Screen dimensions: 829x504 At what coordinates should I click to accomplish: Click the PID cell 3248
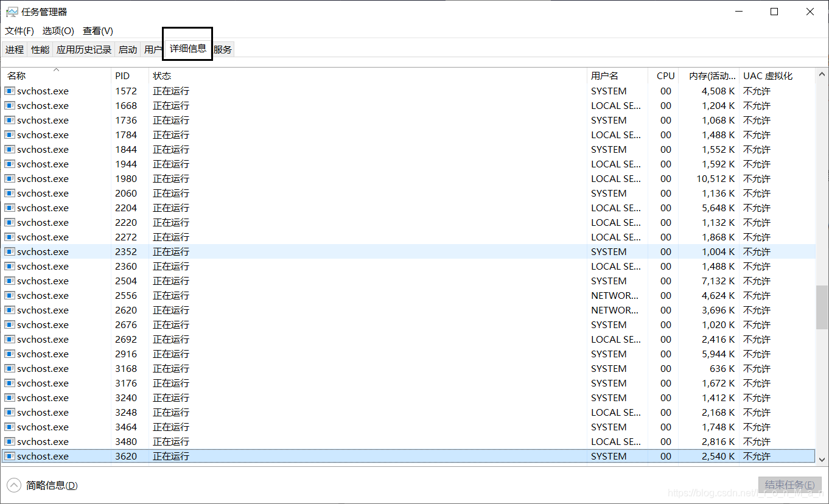pyautogui.click(x=126, y=412)
